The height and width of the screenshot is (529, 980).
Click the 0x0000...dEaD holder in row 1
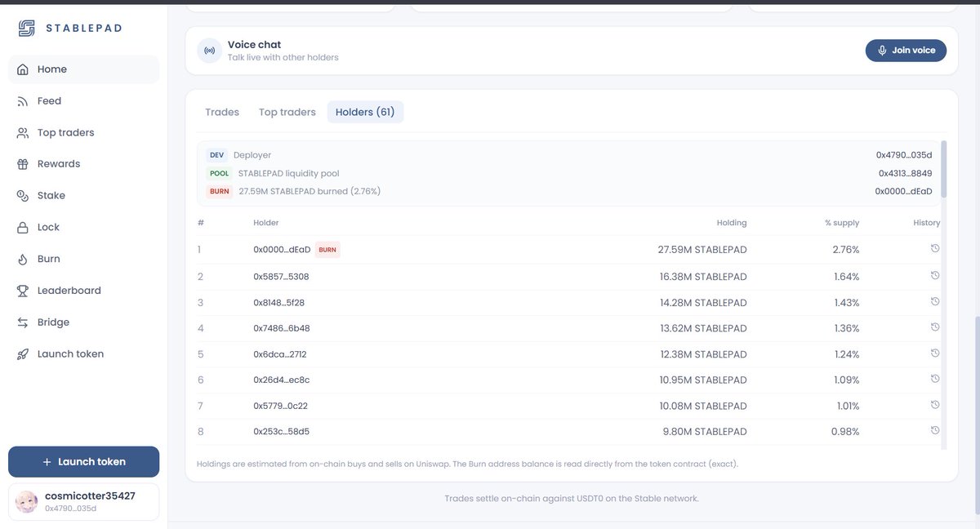tap(282, 250)
